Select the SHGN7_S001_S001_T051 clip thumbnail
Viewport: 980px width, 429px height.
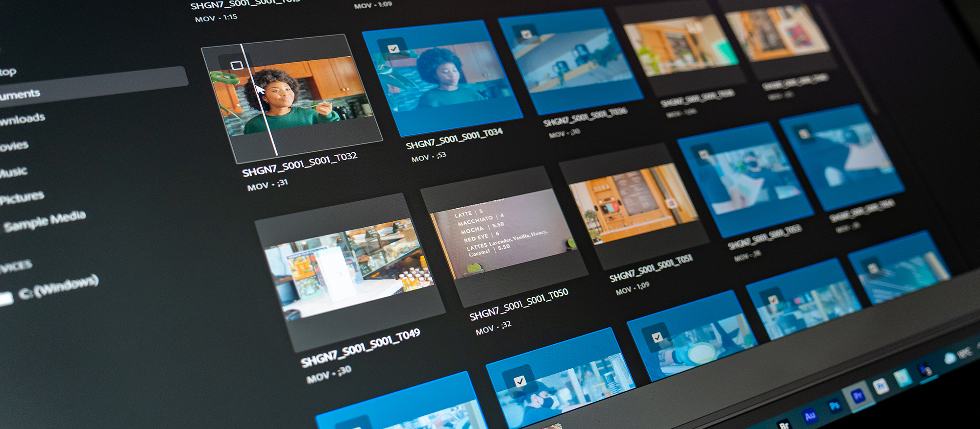tap(634, 206)
